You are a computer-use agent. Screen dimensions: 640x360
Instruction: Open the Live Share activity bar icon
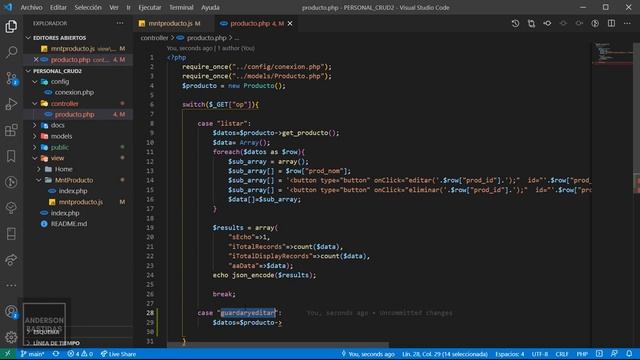point(11,260)
